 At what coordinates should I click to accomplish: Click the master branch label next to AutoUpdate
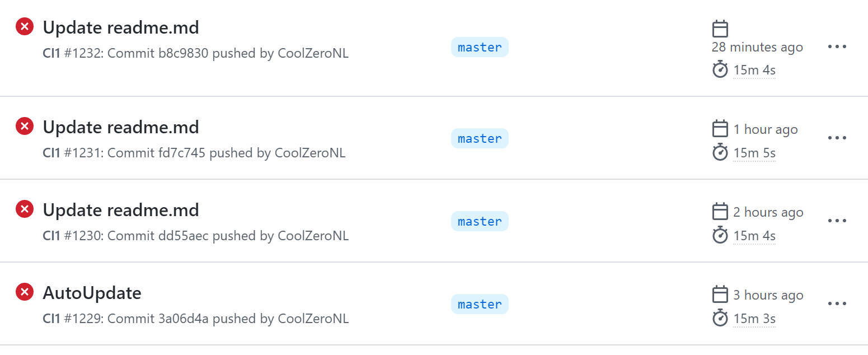click(480, 303)
